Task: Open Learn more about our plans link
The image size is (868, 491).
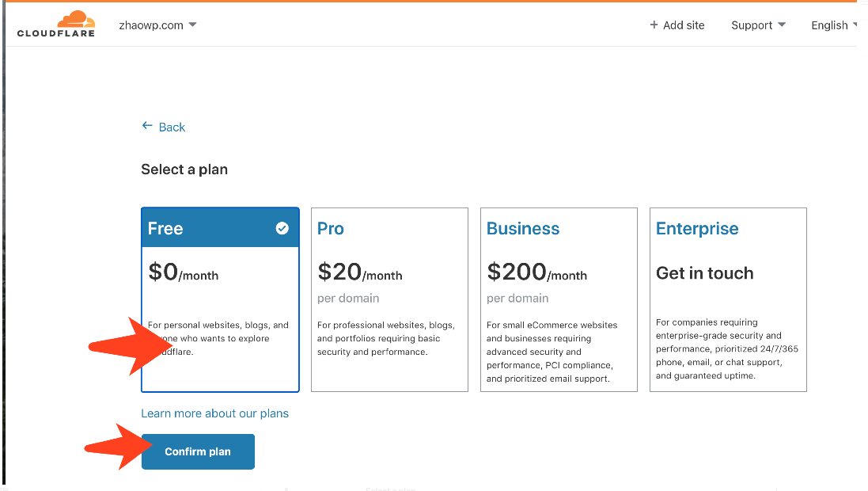Action: (214, 413)
